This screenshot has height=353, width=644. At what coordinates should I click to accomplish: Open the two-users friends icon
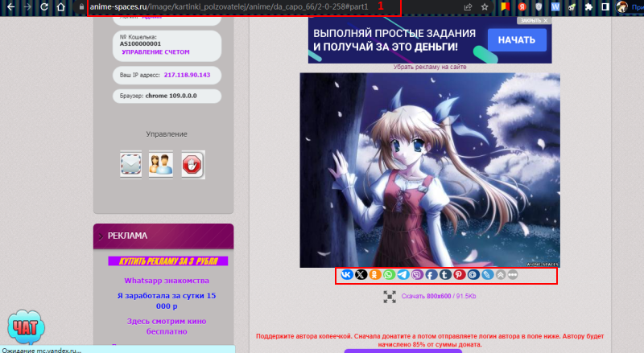(x=161, y=164)
